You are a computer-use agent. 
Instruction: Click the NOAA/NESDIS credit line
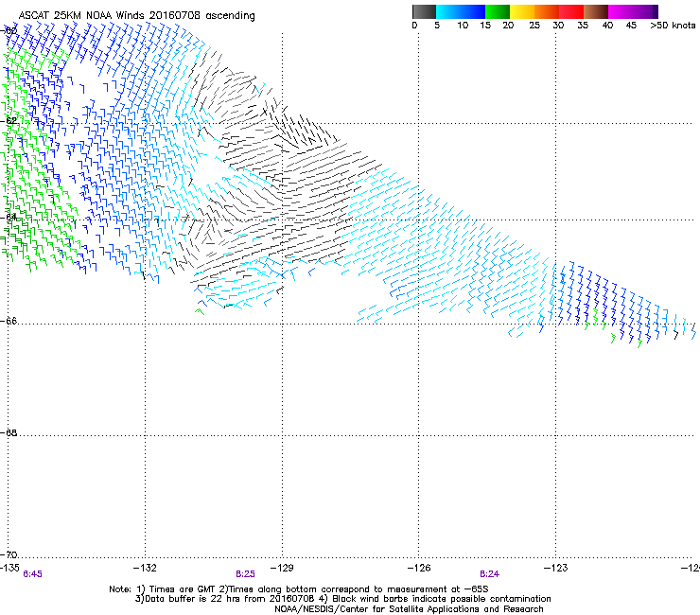click(x=409, y=609)
